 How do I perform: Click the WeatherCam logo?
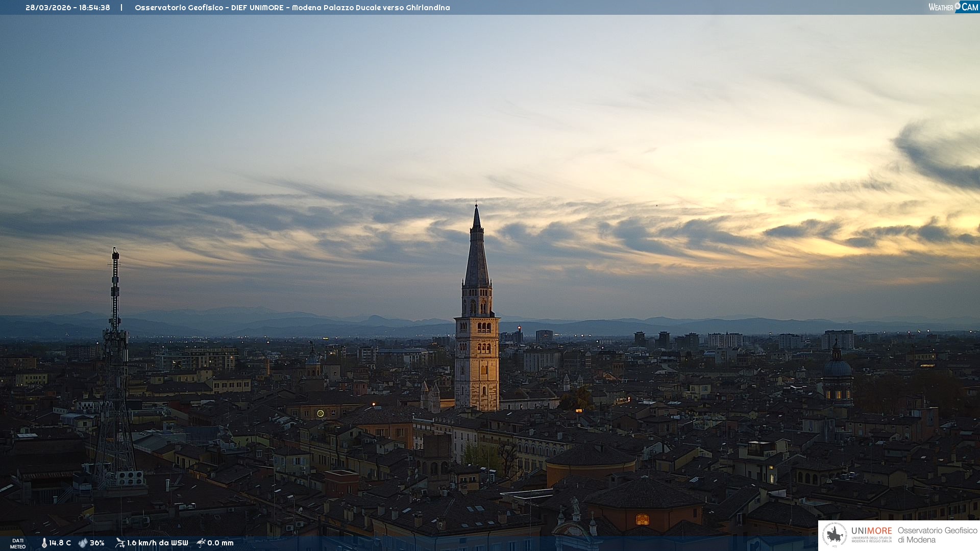click(953, 7)
